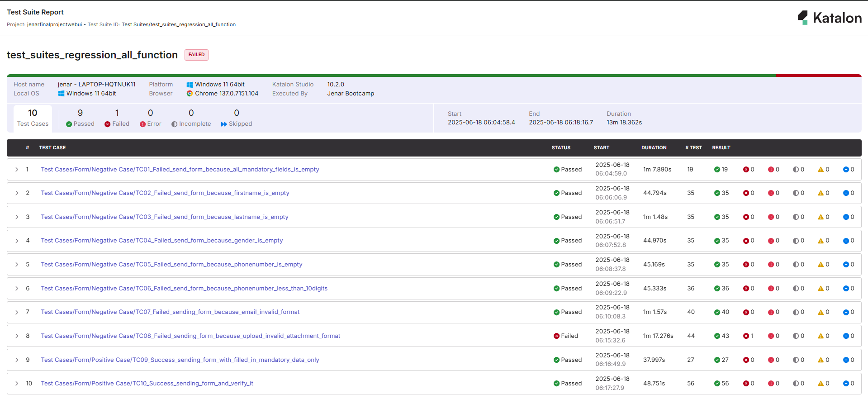This screenshot has width=868, height=413.
Task: Click the TEST CASE column header
Action: [x=52, y=148]
